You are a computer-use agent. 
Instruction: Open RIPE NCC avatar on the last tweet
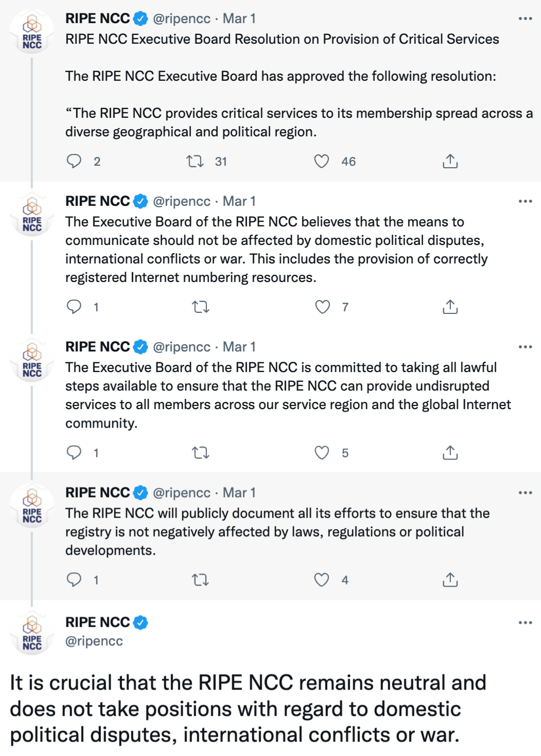pos(32,632)
